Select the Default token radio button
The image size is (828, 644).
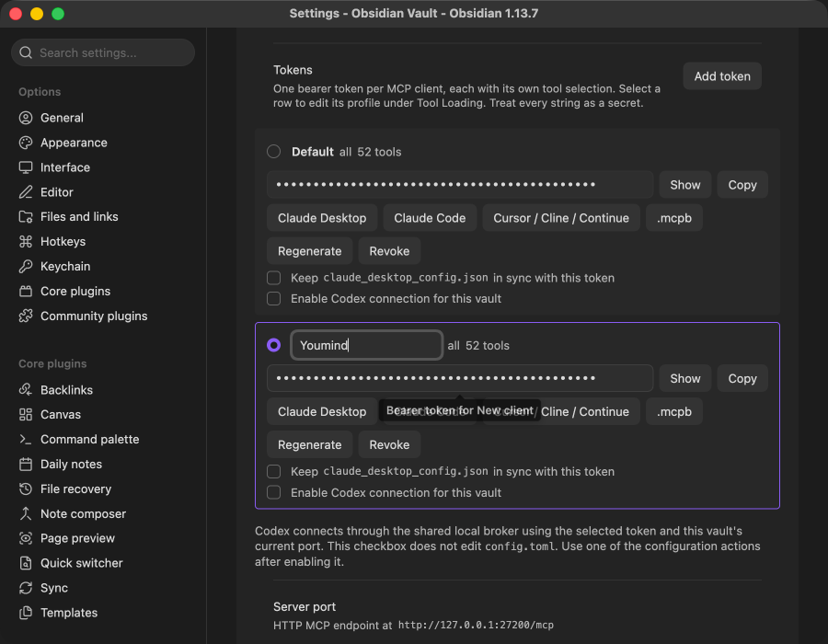[x=273, y=152]
